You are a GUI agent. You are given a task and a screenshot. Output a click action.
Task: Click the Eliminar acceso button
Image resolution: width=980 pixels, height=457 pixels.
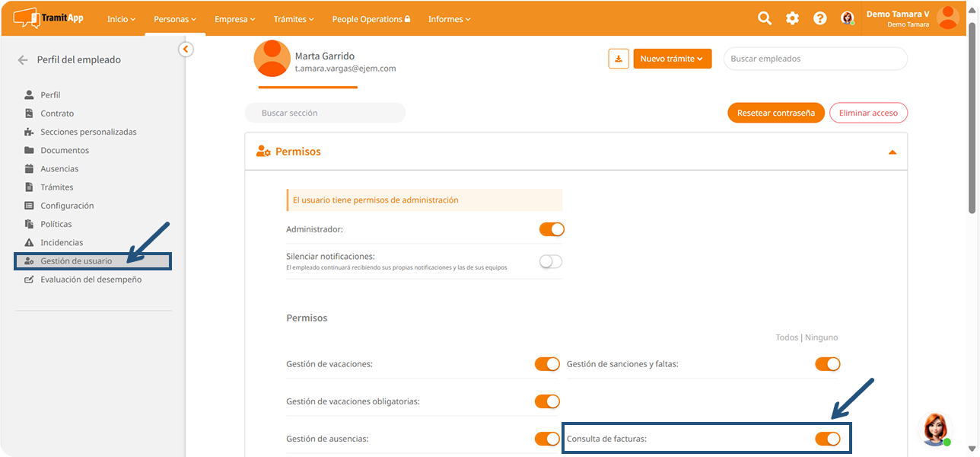[868, 113]
